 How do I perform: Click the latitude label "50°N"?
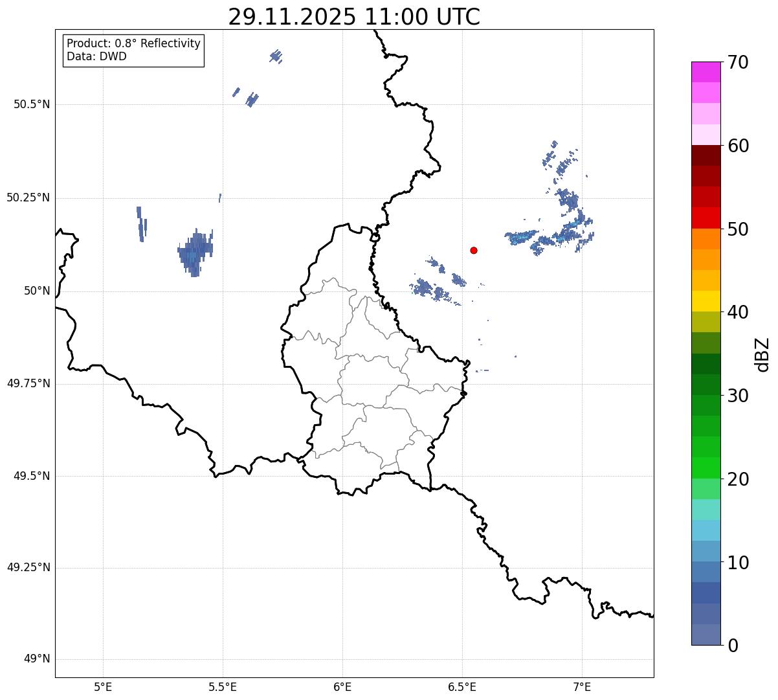(x=38, y=291)
